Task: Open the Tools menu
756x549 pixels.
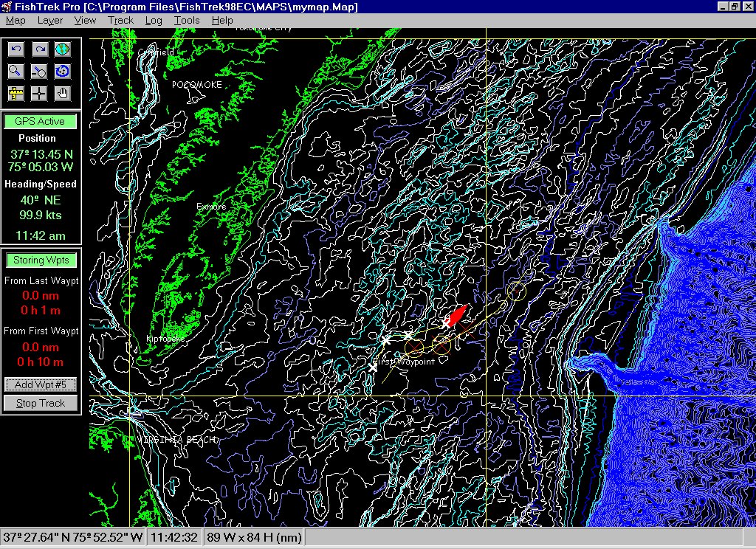Action: point(187,20)
